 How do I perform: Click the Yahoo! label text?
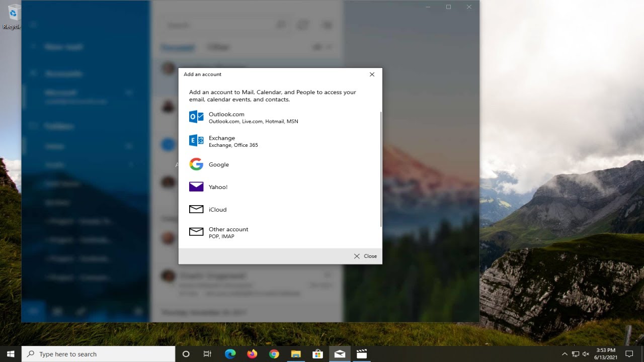pyautogui.click(x=218, y=187)
